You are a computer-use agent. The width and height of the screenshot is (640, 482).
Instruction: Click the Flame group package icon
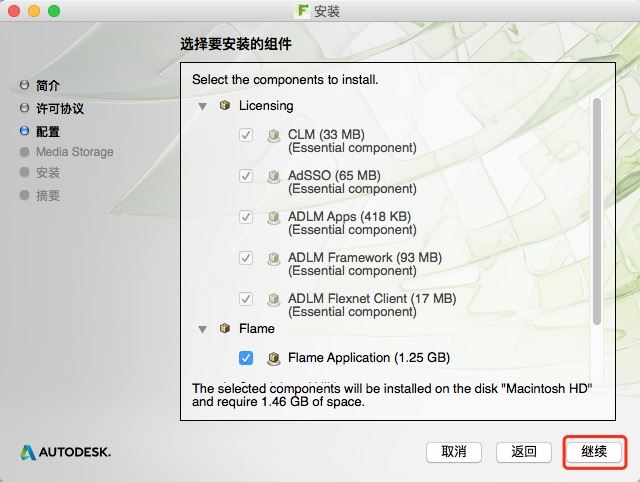[x=224, y=328]
